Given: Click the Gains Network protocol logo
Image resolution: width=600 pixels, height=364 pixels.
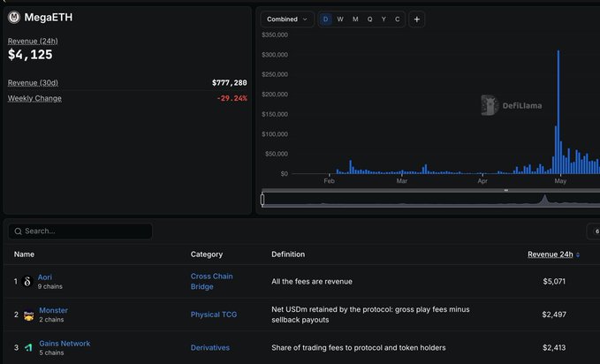Looking at the screenshot, I should [x=28, y=347].
